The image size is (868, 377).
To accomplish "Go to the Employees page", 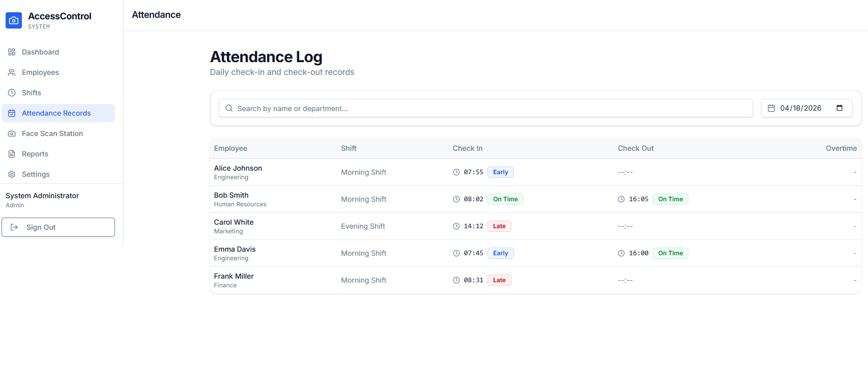I will pos(40,72).
